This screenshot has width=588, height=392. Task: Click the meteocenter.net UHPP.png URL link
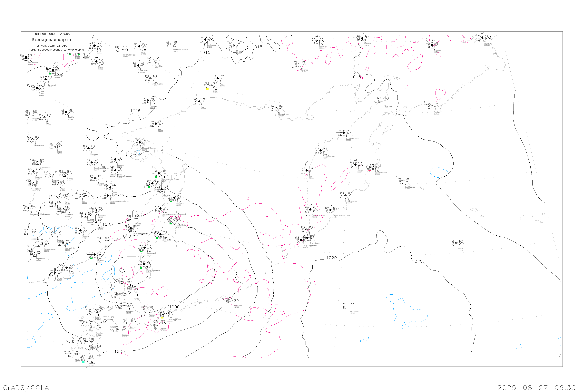click(x=55, y=50)
